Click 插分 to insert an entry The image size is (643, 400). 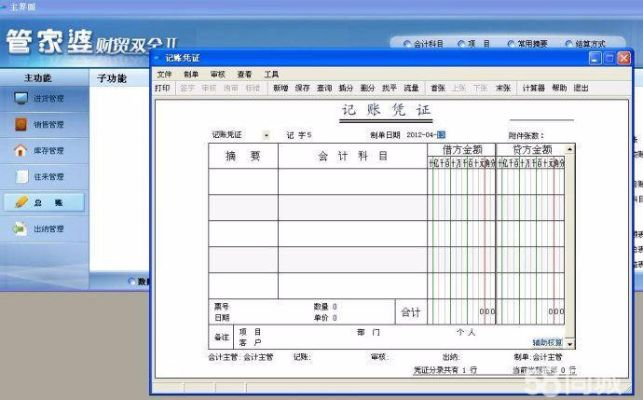click(346, 88)
